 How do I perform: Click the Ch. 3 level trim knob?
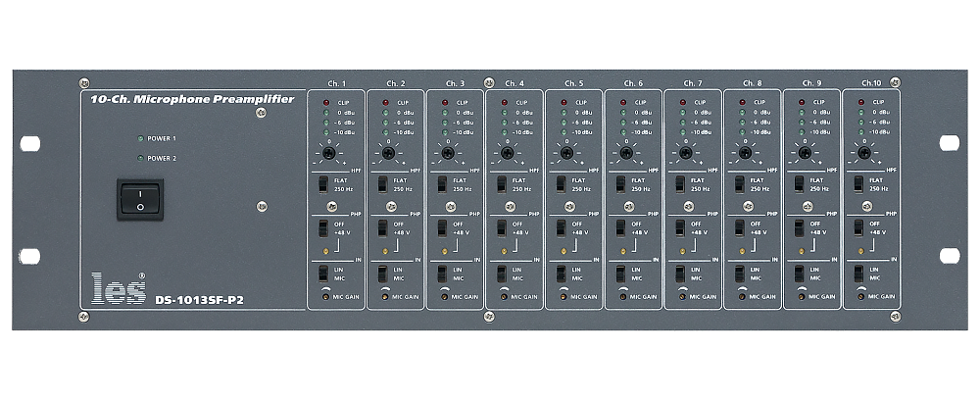click(x=448, y=153)
